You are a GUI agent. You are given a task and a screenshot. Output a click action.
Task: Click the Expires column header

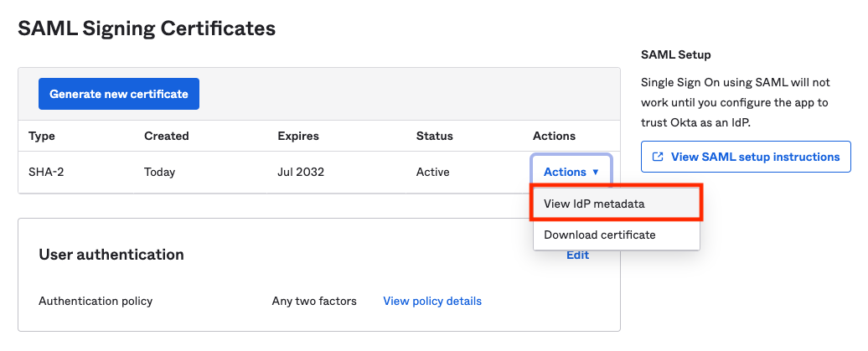[x=298, y=137]
